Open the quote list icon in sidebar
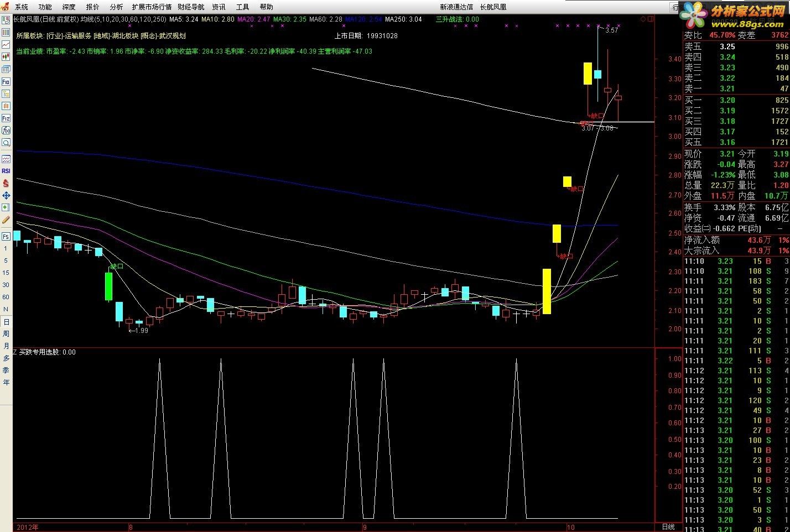This screenshot has height=532, width=790. 6,20
